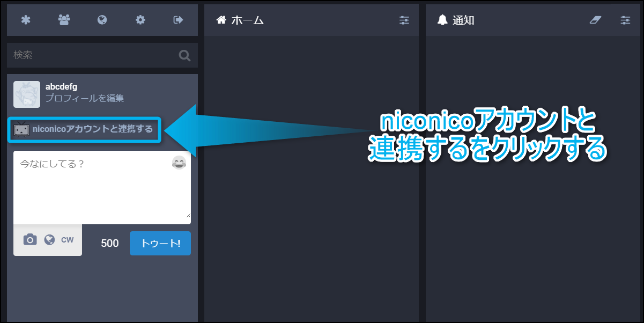Attach media with the camera icon
Viewport: 644px width, 323px height.
click(x=30, y=240)
